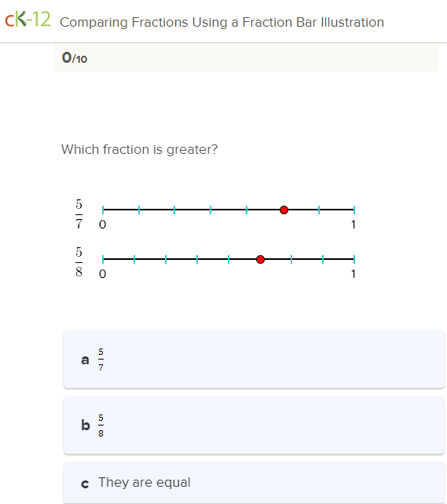Click the red dot on the 5/7 number line
The height and width of the screenshot is (504, 447).
click(x=284, y=210)
